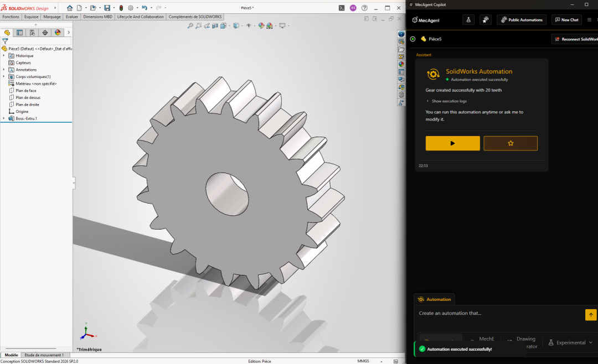This screenshot has width=598, height=364.
Task: Click the Public Automations button
Action: tap(522, 20)
